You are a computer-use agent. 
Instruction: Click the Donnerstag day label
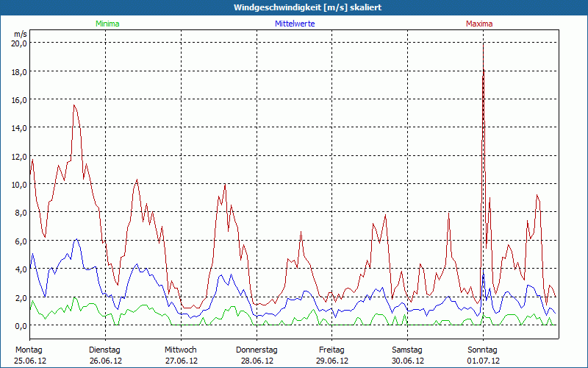257,350
